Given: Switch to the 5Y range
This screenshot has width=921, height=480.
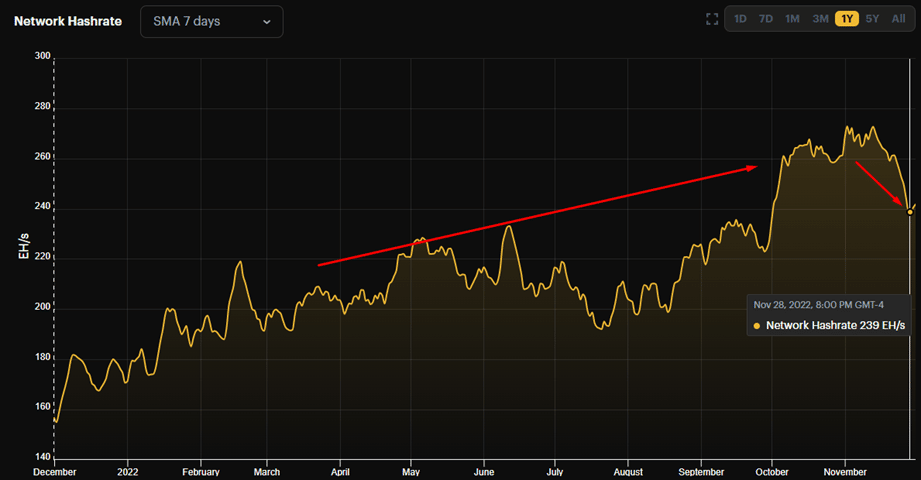Looking at the screenshot, I should pyautogui.click(x=873, y=19).
